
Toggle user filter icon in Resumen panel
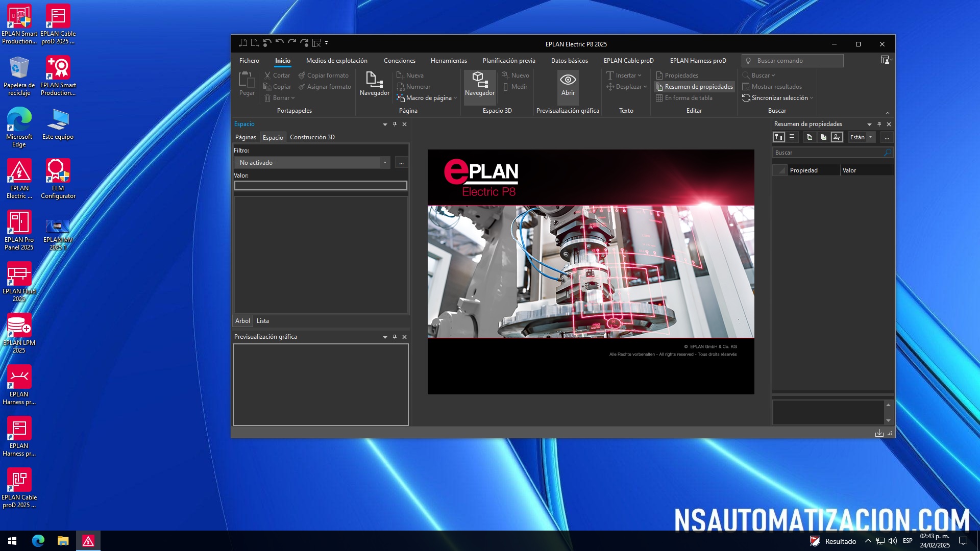coord(837,137)
